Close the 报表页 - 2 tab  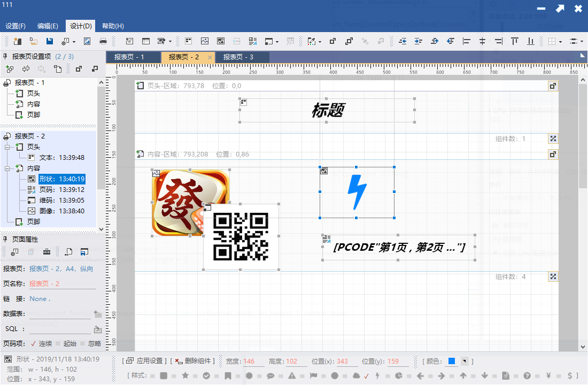210,57
